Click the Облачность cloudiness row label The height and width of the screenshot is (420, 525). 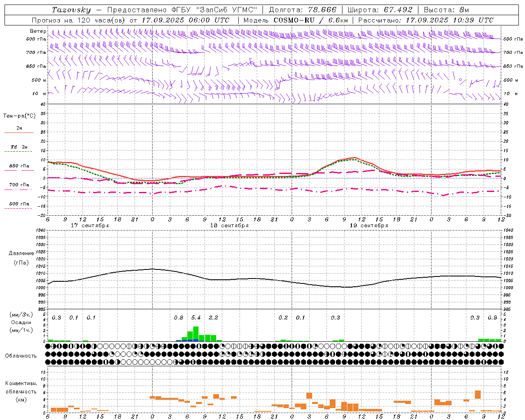coord(21,356)
